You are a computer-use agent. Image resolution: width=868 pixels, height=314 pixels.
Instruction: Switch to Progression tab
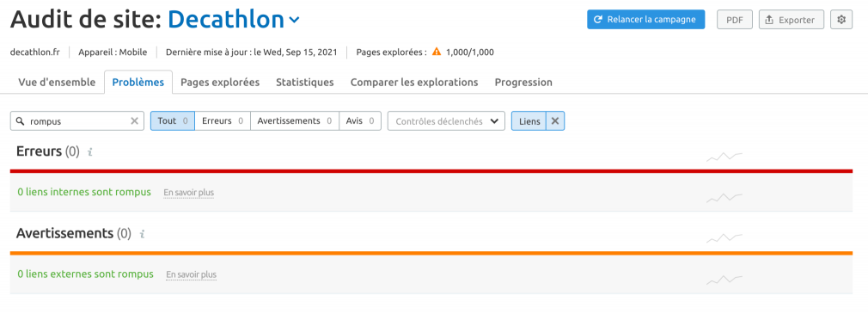pos(523,82)
